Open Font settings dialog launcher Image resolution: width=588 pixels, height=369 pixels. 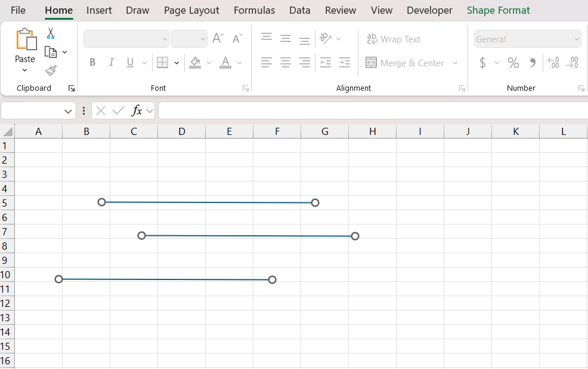click(x=246, y=88)
